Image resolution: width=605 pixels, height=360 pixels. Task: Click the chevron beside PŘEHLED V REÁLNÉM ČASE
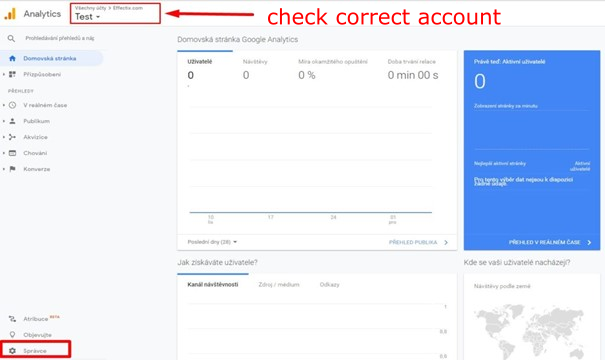tap(589, 242)
